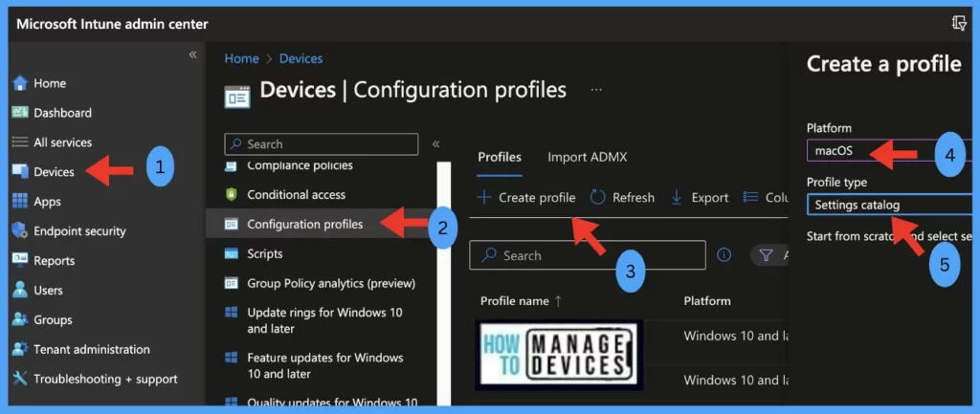Screen dimensions: 980x414
Task: Click the Export button label
Action: coord(710,197)
